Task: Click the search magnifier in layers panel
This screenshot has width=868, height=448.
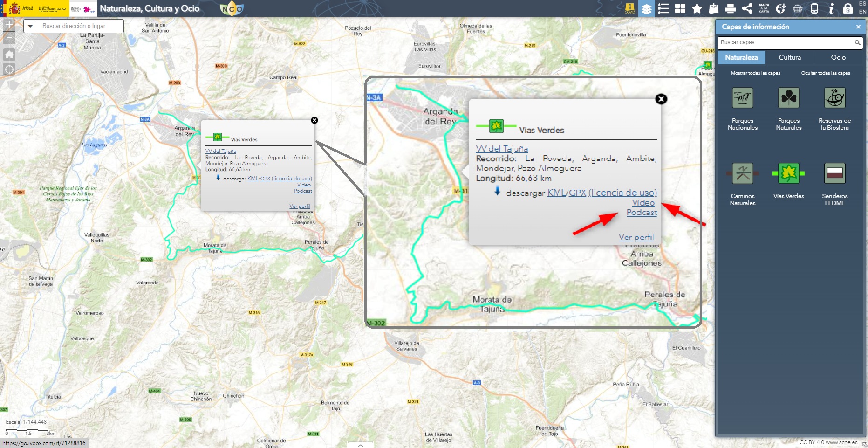Action: pyautogui.click(x=857, y=42)
